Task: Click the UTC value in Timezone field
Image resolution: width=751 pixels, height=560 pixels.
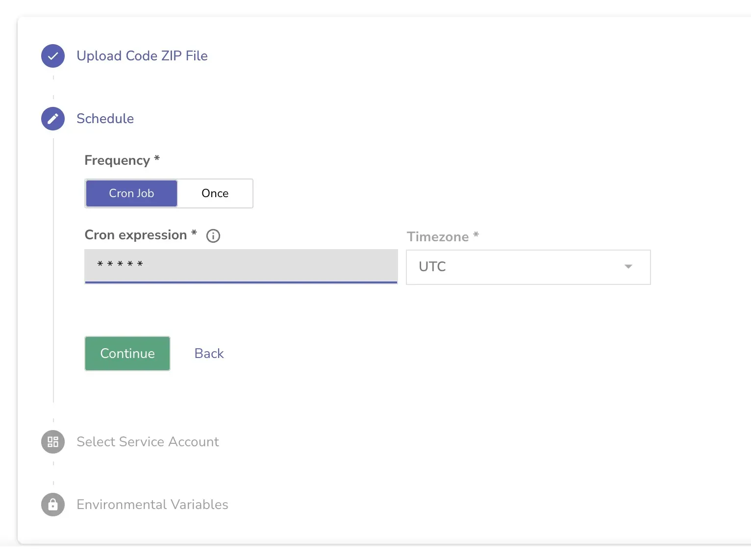Action: (432, 267)
